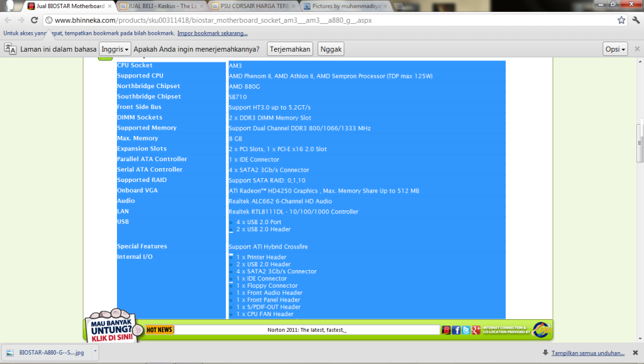The height and width of the screenshot is (364, 644).
Task: Open Bhinneka Google Plus icon
Action: [x=475, y=330]
